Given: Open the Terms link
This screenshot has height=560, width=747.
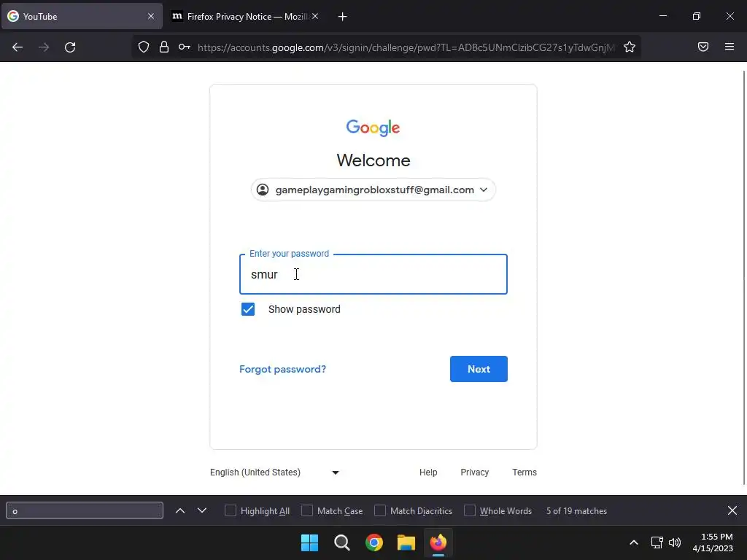Looking at the screenshot, I should (525, 472).
